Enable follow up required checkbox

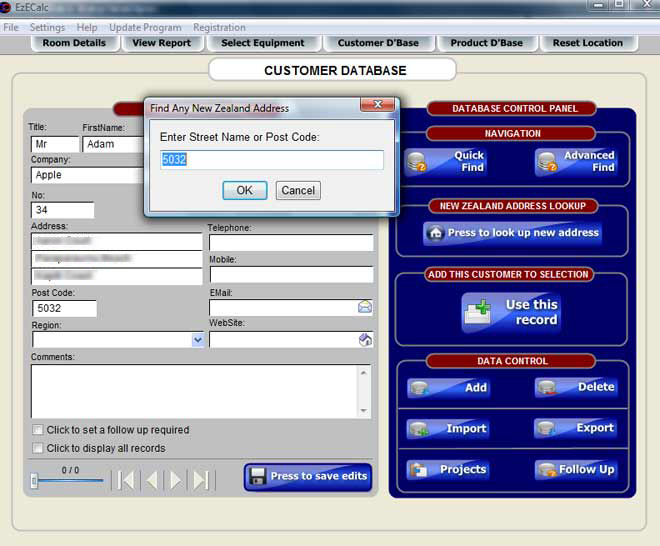click(38, 430)
